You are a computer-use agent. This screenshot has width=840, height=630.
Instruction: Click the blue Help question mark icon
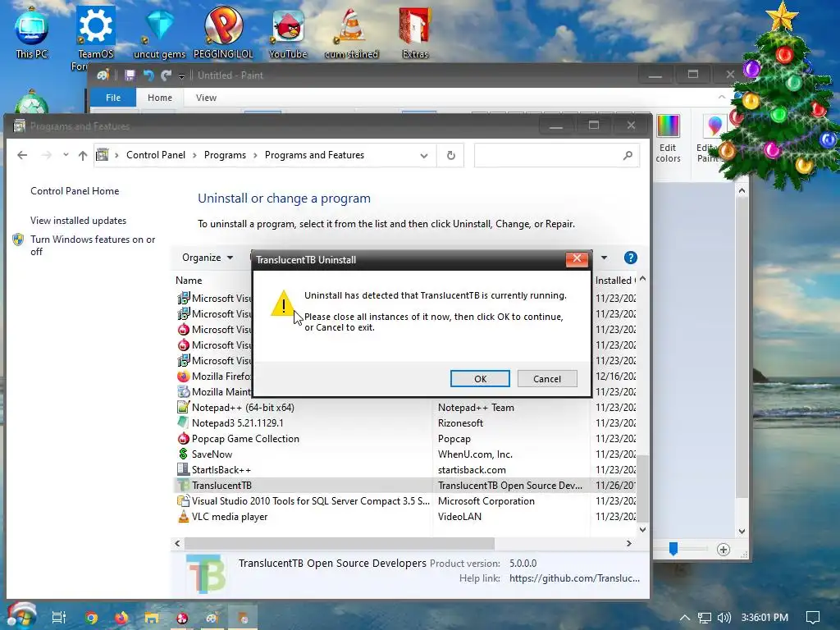coord(631,258)
